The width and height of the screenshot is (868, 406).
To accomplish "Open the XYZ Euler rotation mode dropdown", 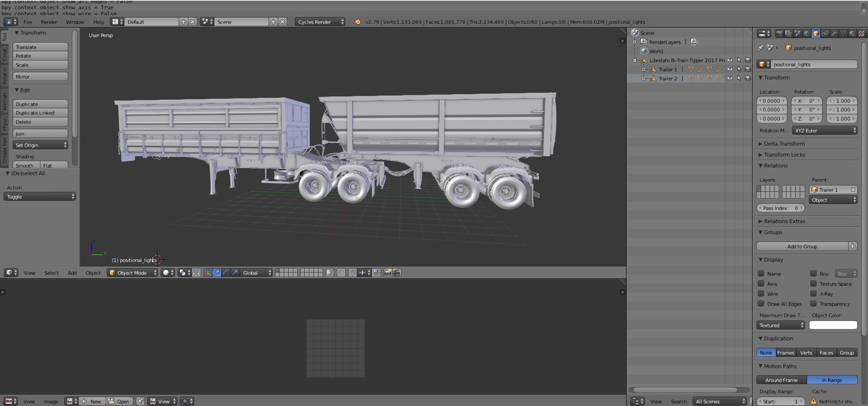I will coord(825,131).
